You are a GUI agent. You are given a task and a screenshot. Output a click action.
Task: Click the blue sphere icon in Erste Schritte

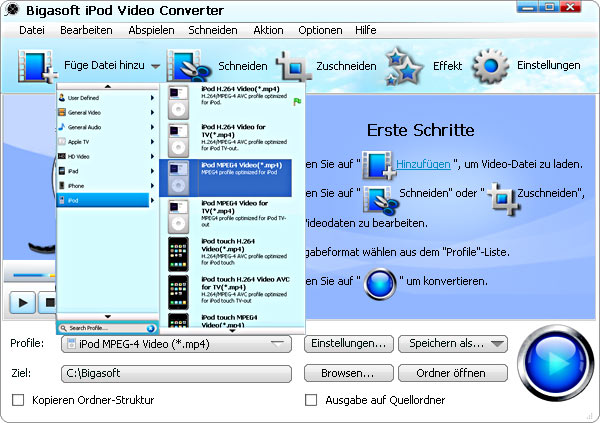(380, 284)
